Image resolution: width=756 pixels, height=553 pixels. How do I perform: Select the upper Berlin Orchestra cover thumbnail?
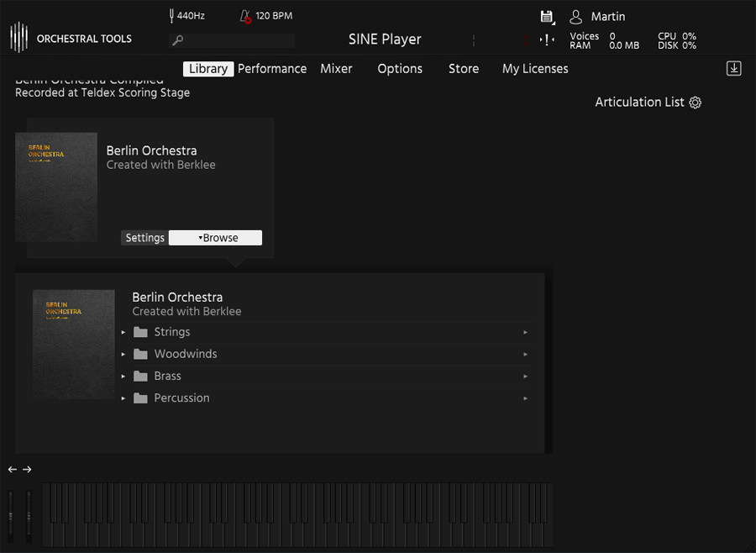coord(56,187)
